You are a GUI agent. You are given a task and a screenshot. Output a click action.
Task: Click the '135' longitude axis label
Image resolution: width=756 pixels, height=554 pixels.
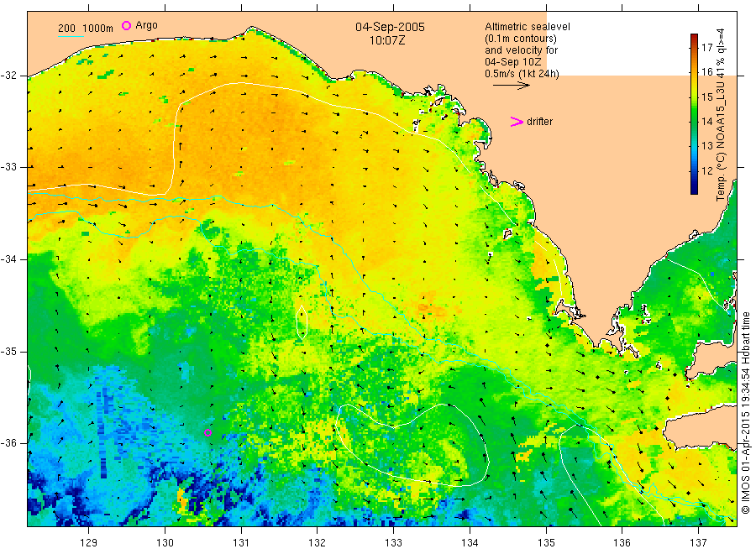click(x=546, y=543)
